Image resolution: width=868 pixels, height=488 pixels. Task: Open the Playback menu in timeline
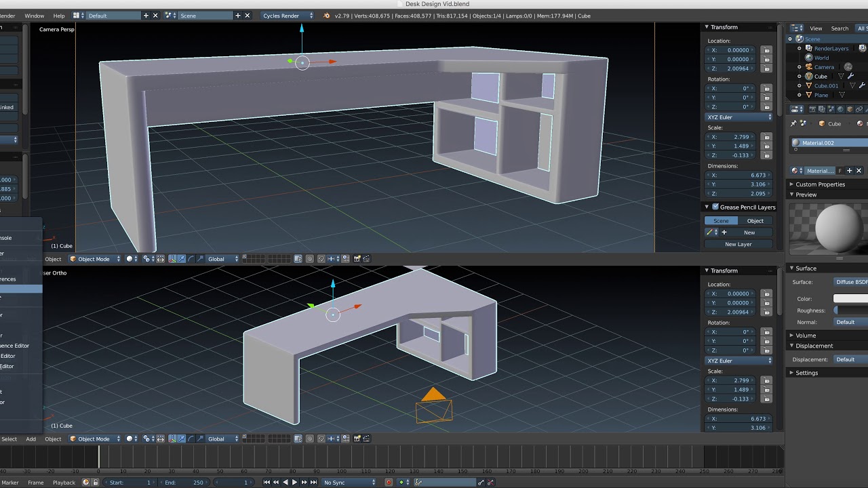pos(64,483)
